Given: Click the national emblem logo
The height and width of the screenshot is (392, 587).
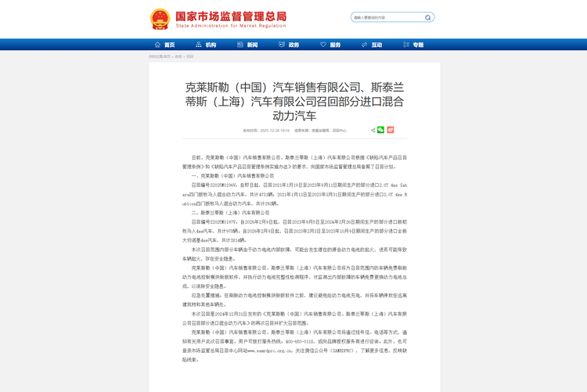Looking at the screenshot, I should (x=160, y=19).
